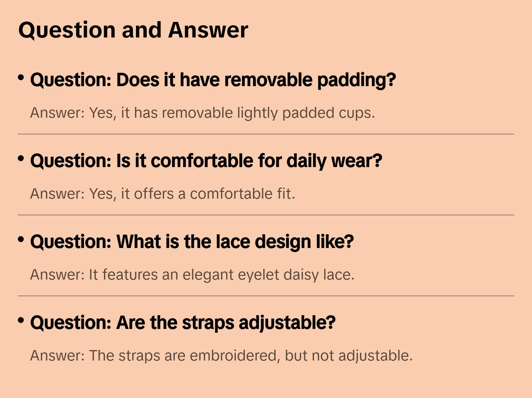Click the "Answer:" label before "It features"

[58, 275]
